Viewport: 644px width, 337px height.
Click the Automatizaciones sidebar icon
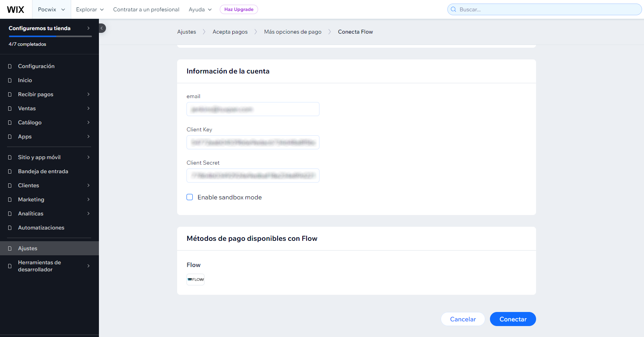pyautogui.click(x=10, y=228)
